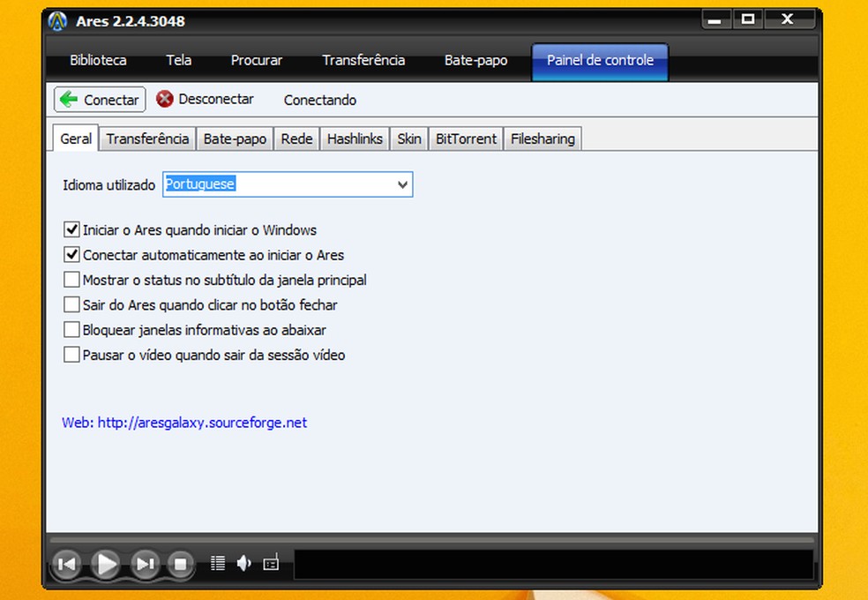Click the volume speaker icon
Image resolution: width=868 pixels, height=600 pixels.
[x=243, y=564]
